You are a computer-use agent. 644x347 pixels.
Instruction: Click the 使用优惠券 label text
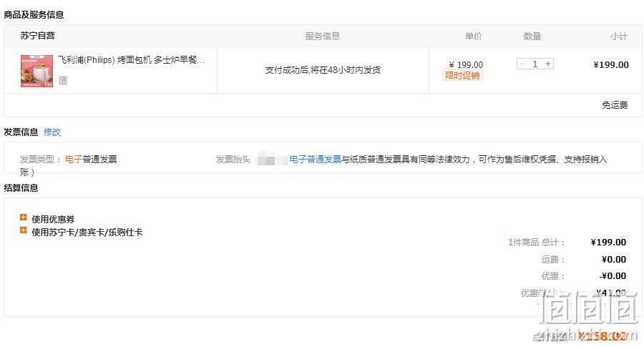point(53,219)
